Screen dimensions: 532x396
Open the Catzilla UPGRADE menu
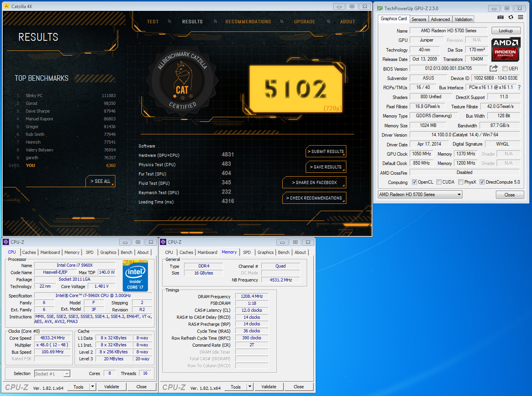304,22
